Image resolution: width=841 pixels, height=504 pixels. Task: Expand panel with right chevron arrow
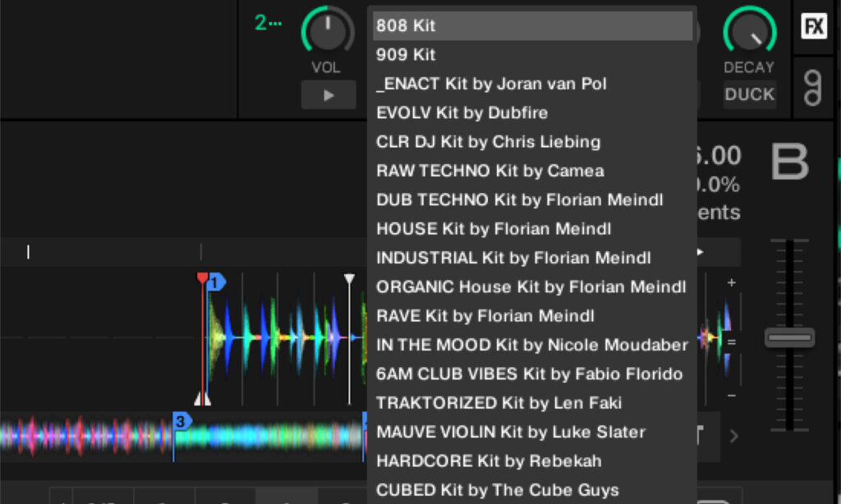tap(733, 436)
